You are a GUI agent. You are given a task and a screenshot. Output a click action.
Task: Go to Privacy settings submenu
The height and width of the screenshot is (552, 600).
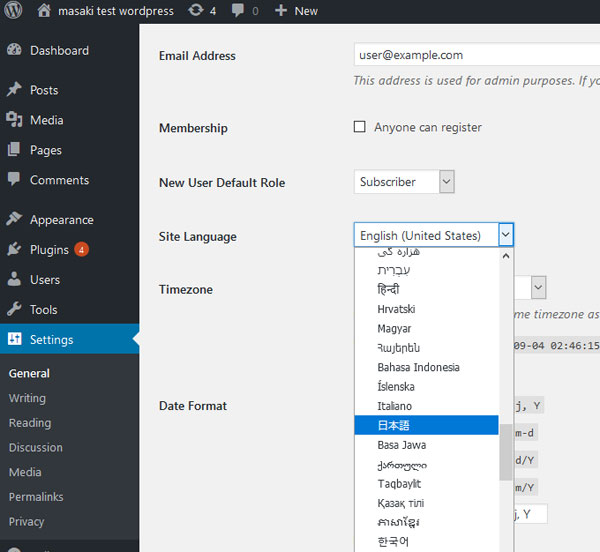26,521
